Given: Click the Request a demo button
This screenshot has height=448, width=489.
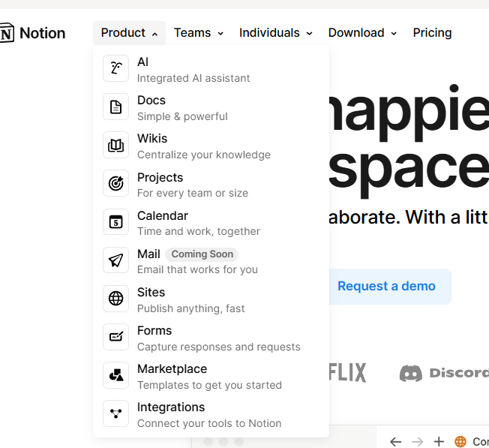Looking at the screenshot, I should pyautogui.click(x=386, y=287).
